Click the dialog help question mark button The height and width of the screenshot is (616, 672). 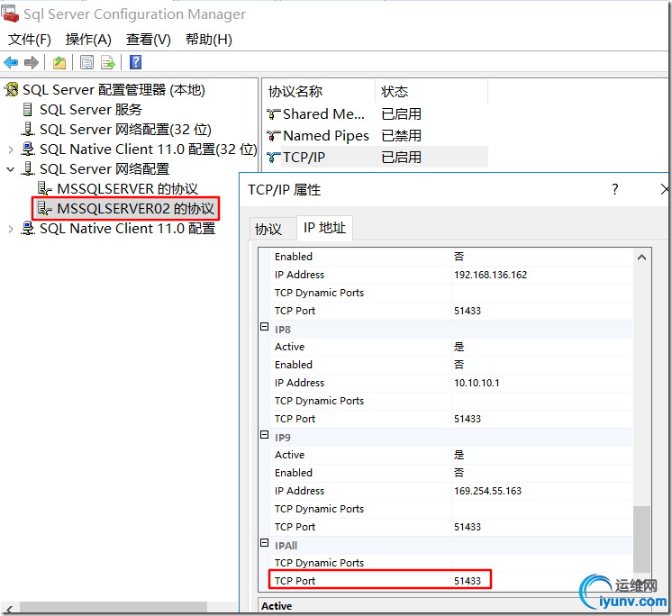[x=615, y=189]
